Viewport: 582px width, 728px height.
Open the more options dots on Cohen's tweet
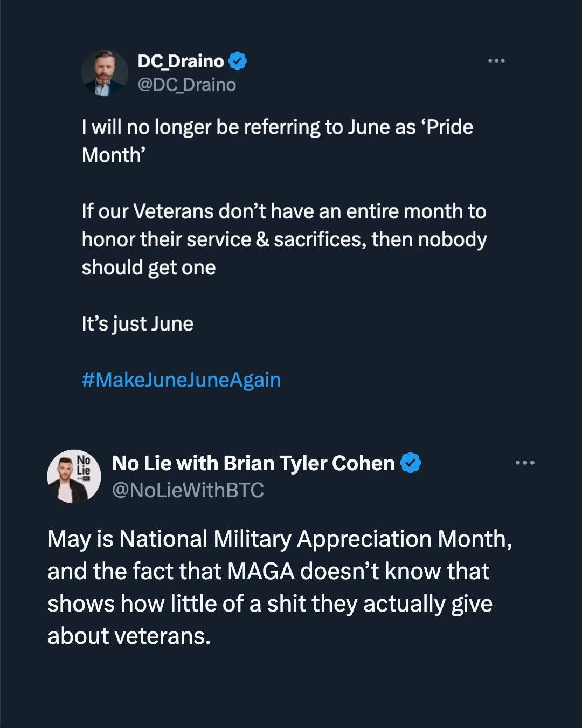[x=524, y=462]
